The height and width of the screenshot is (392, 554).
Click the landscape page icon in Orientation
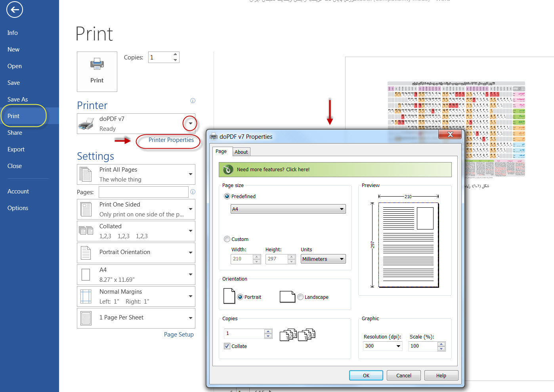tap(287, 296)
